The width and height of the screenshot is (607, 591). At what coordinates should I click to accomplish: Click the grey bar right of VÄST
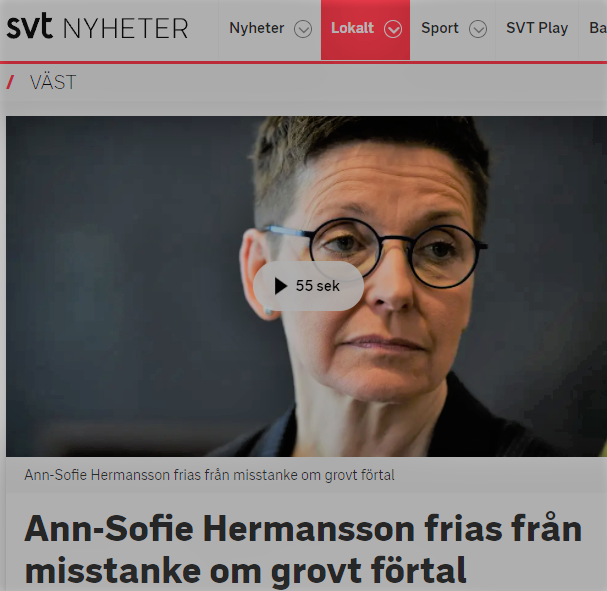tap(341, 82)
